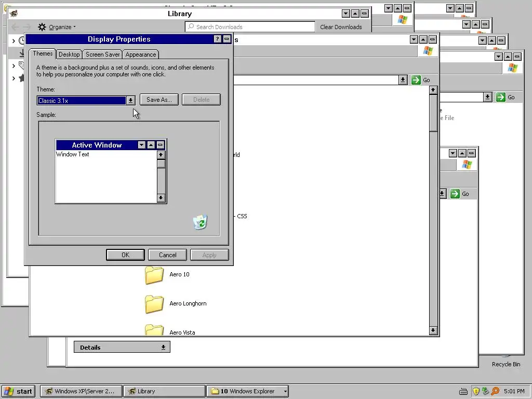Click scrollbar thumb in Aero folders window
532x399 pixels.
tap(433, 113)
